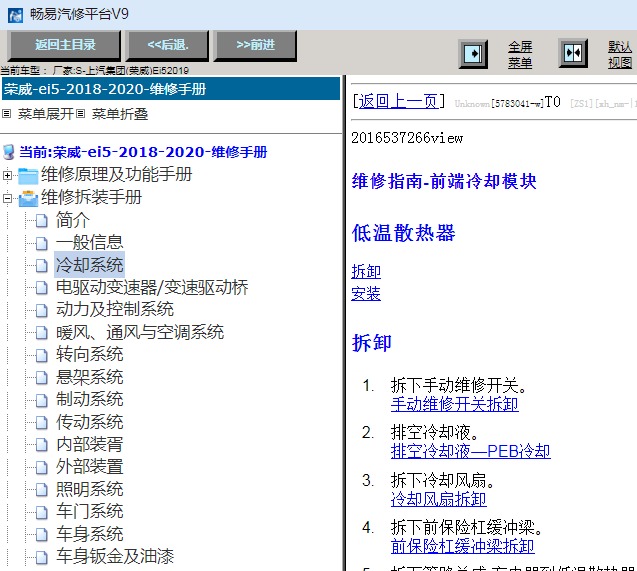
Task: Click the page icon beside 照明系统
Action: (41, 490)
